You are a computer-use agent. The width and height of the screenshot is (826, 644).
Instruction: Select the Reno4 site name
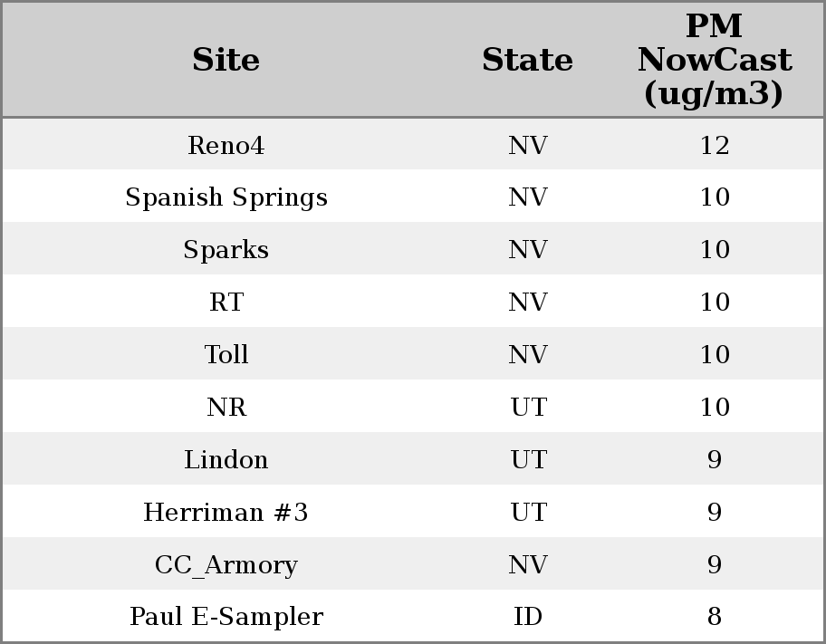click(226, 145)
